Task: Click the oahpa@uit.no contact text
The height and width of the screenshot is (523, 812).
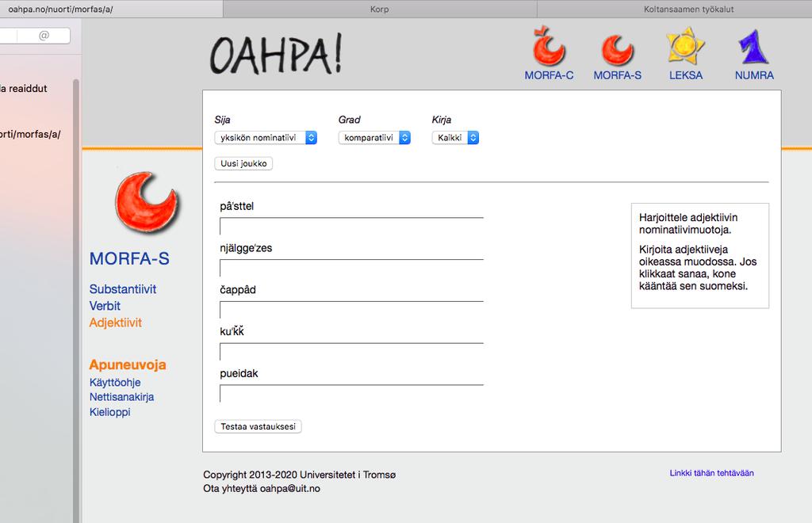Action: [x=290, y=488]
